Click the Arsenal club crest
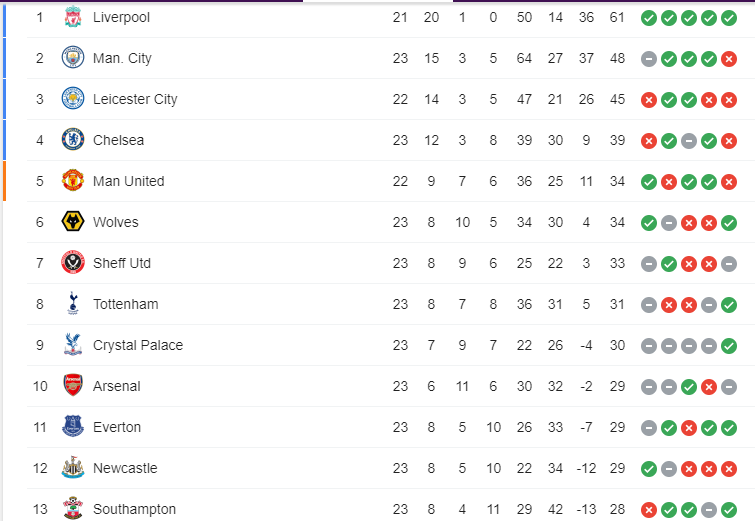Image resolution: width=755 pixels, height=521 pixels. tap(72, 386)
